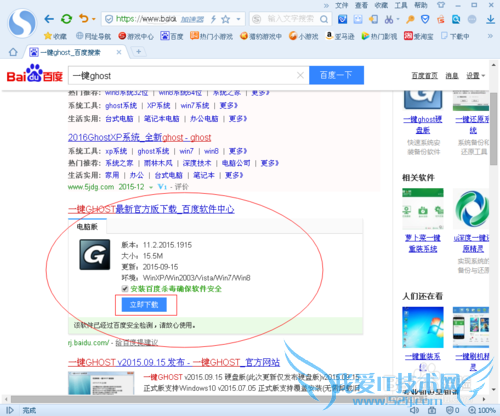
Task: Click the scissors screenshot tool icon
Action: (389, 19)
